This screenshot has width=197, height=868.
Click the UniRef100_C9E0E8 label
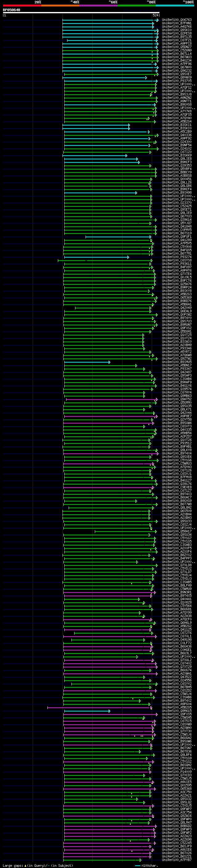click(177, 487)
